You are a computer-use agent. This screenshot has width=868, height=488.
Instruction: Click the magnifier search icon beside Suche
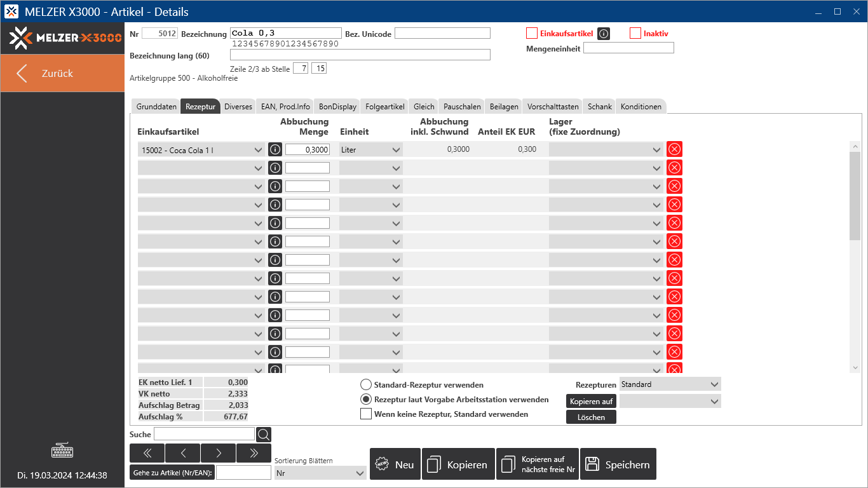pos(264,435)
